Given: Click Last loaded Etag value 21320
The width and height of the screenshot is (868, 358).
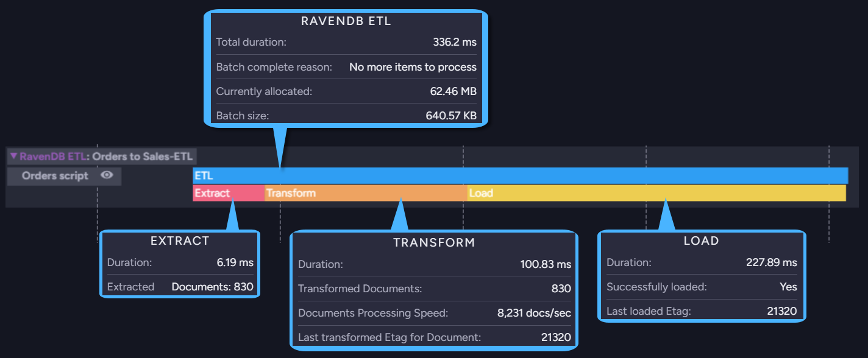Looking at the screenshot, I should coord(782,312).
